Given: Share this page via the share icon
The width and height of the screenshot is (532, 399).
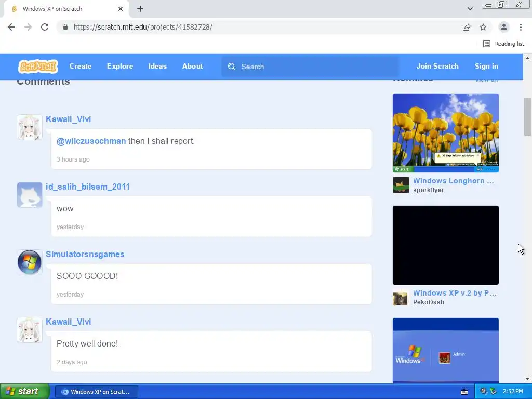Looking at the screenshot, I should (467, 27).
